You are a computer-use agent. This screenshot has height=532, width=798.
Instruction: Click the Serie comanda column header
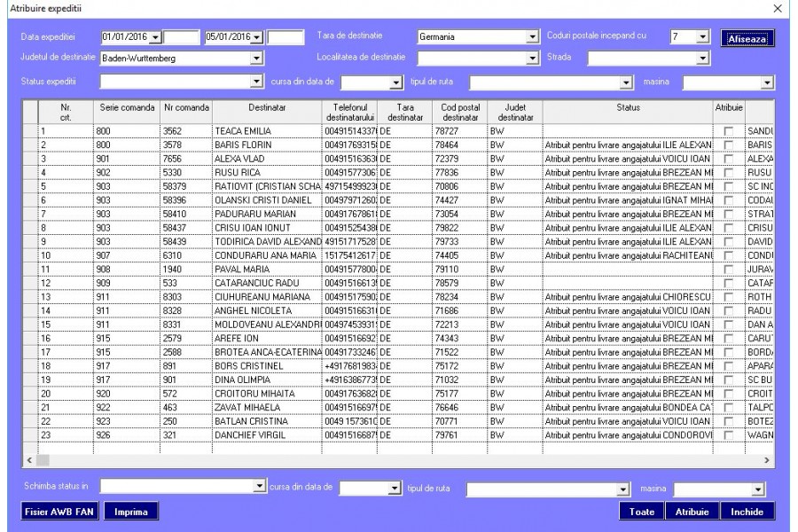(x=127, y=112)
